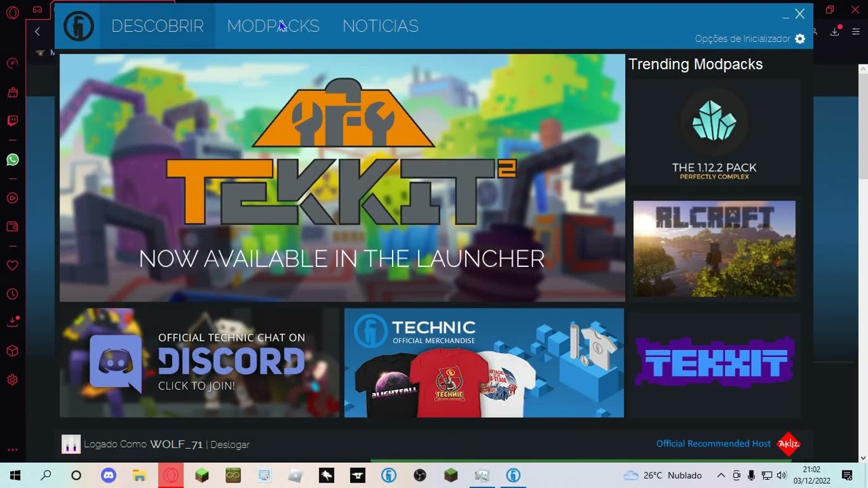
Task: Click the WOLF_71 username text
Action: coord(176,444)
